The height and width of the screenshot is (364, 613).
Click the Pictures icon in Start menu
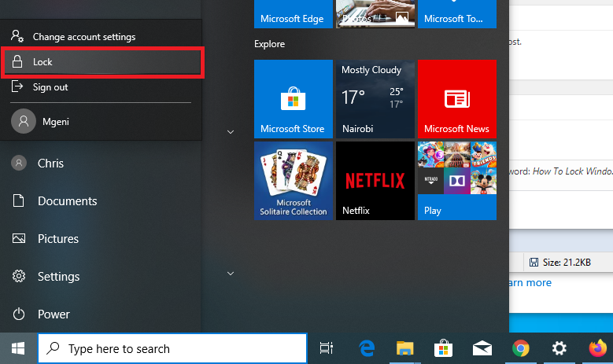19,238
